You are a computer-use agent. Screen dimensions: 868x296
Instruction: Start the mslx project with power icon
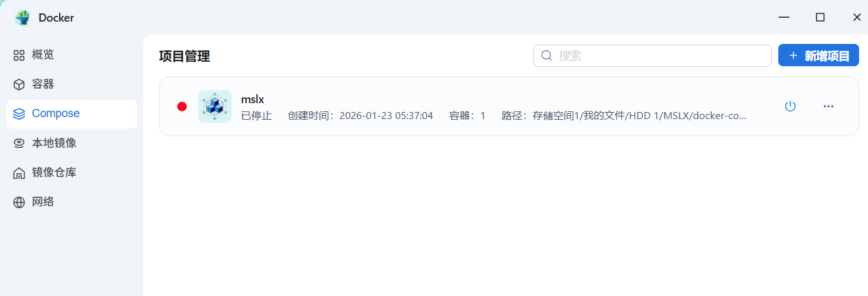click(x=790, y=106)
